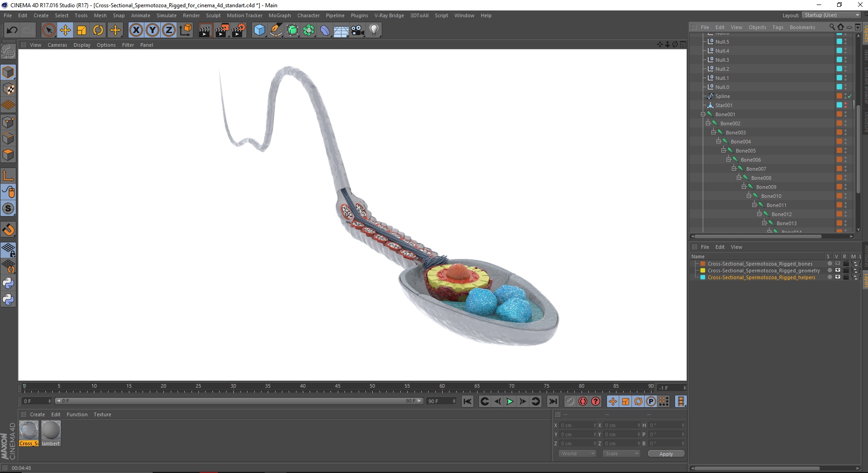Go to end of animation
The height and width of the screenshot is (473, 868).
[x=552, y=401]
